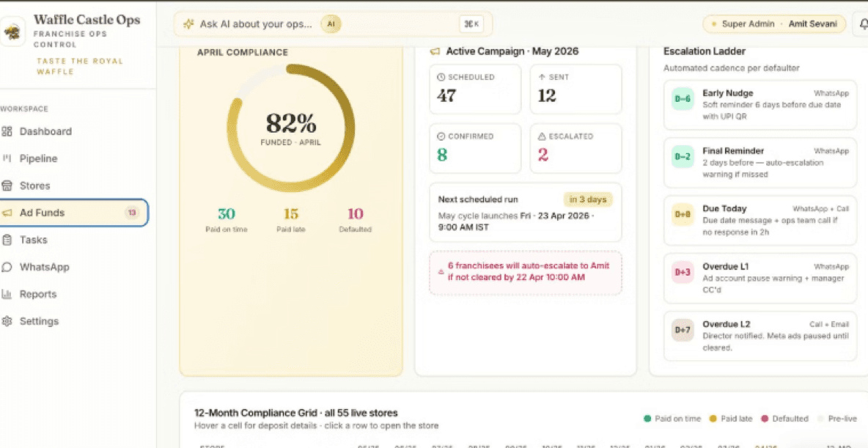Click the Next scheduled run card
868x448 pixels.
(526, 212)
